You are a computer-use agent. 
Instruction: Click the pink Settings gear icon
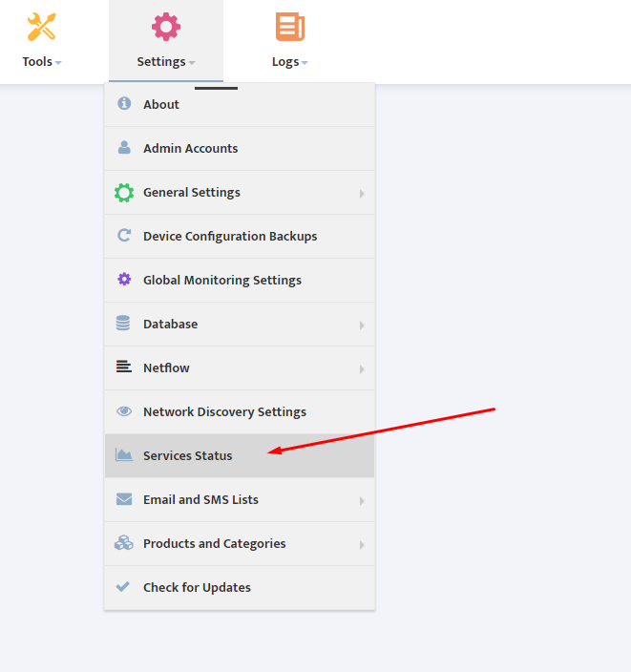tap(166, 27)
